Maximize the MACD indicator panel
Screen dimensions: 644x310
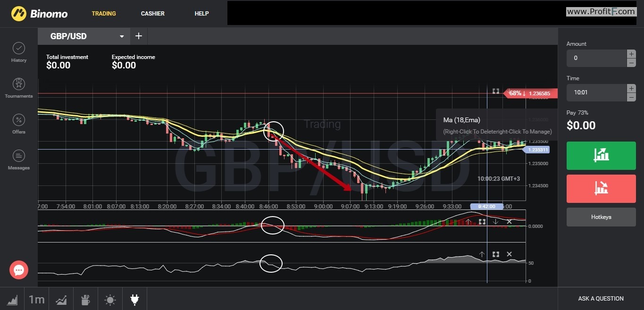(482, 221)
